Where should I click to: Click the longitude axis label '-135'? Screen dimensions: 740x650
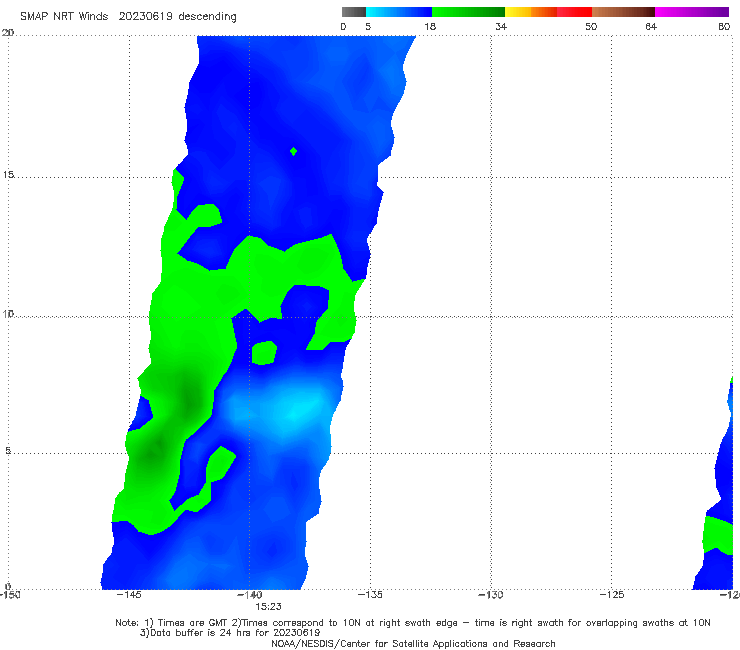(370, 594)
